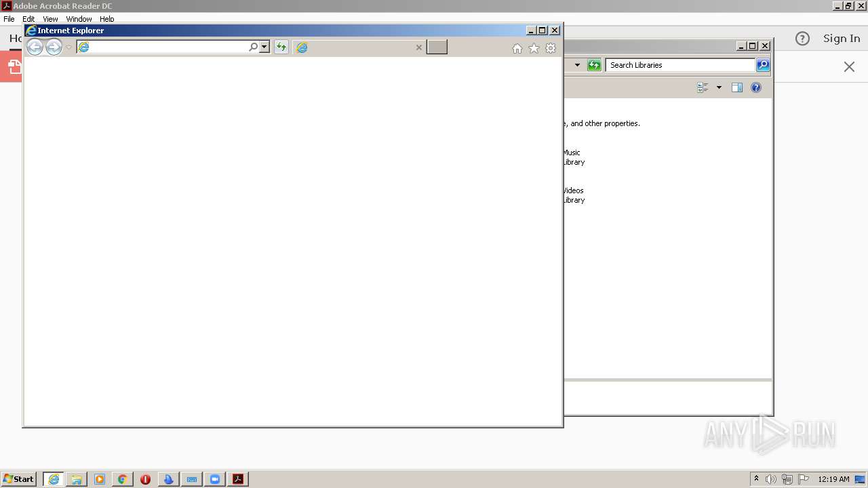Image resolution: width=868 pixels, height=488 pixels.
Task: Click the Adobe Acrobat taskbar icon
Action: [238, 479]
